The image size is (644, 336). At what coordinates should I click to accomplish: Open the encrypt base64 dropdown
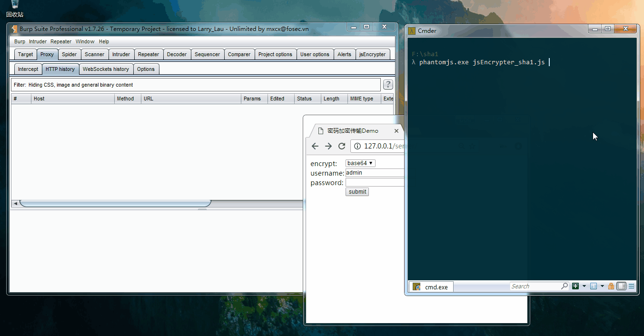(x=360, y=163)
